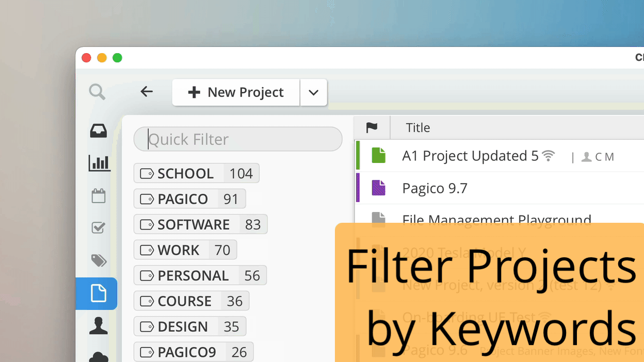This screenshot has height=362, width=644.
Task: Open the search magnifier in the sidebar
Action: tap(97, 92)
